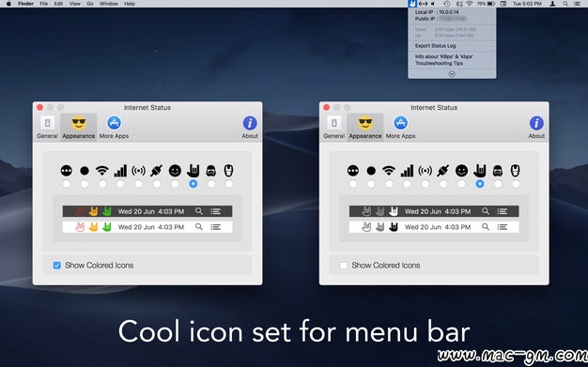Select the power plug icon style in right window
This screenshot has width=588, height=367.
[442, 171]
